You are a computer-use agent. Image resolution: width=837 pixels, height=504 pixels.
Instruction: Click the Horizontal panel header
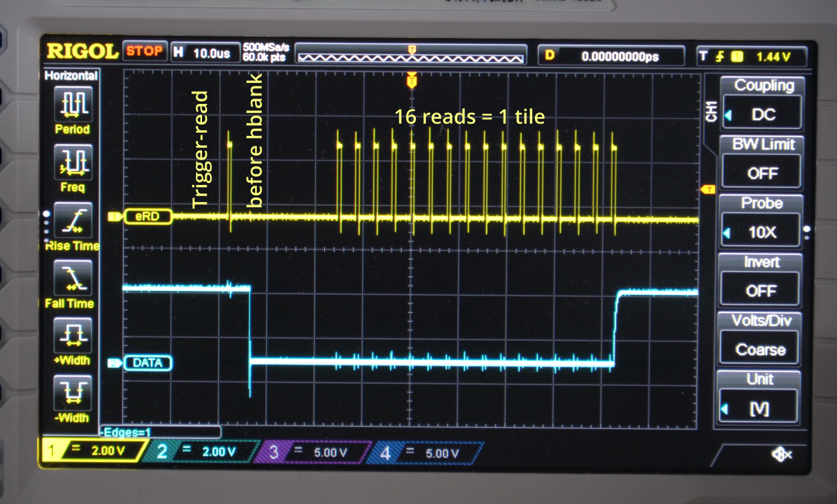click(x=71, y=76)
